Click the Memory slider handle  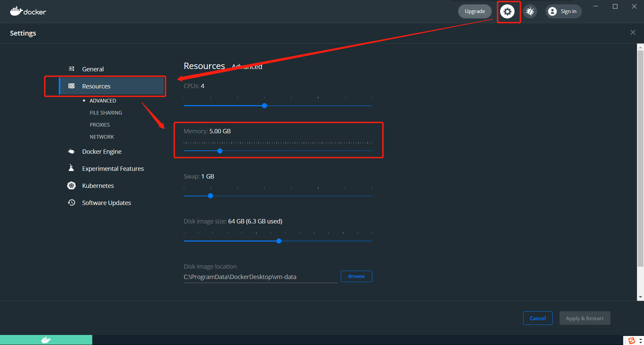220,151
